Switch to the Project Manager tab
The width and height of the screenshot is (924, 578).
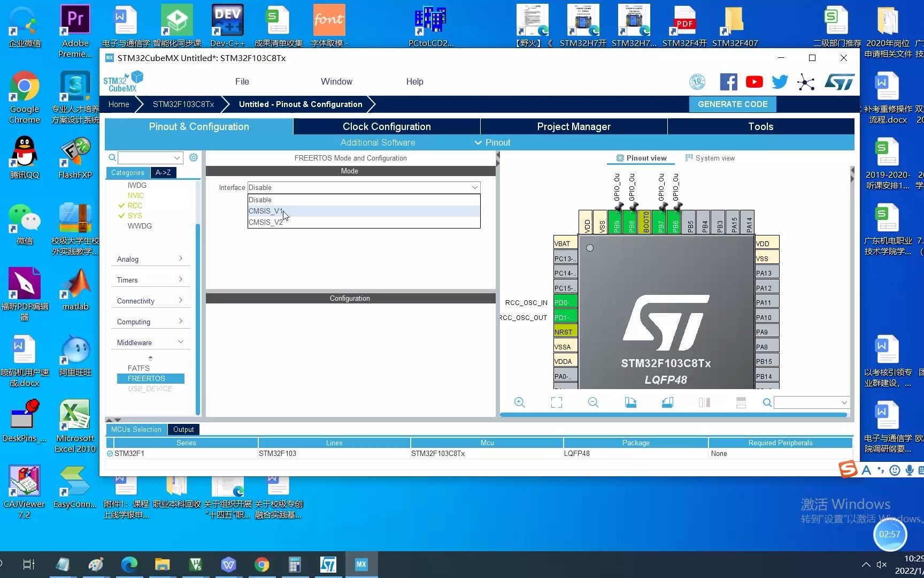tap(574, 126)
